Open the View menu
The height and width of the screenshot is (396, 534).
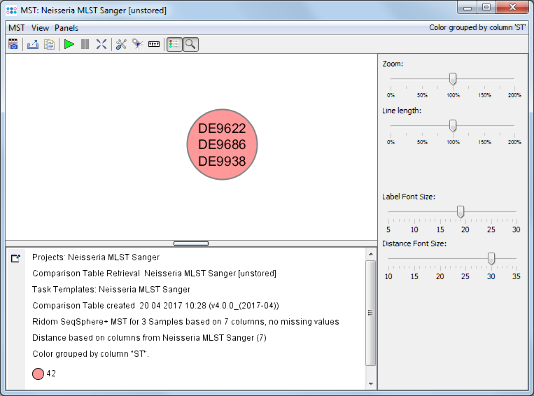40,28
